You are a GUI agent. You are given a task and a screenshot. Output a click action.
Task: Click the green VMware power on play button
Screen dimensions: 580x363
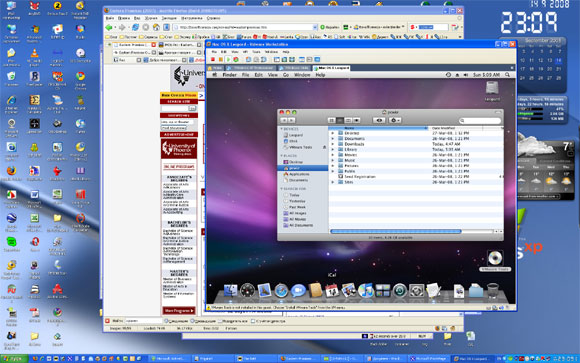point(228,60)
